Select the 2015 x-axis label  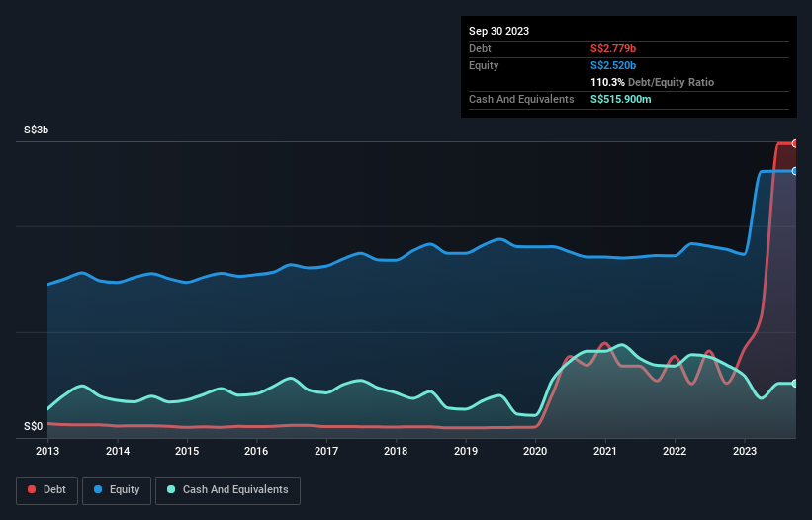click(x=187, y=452)
